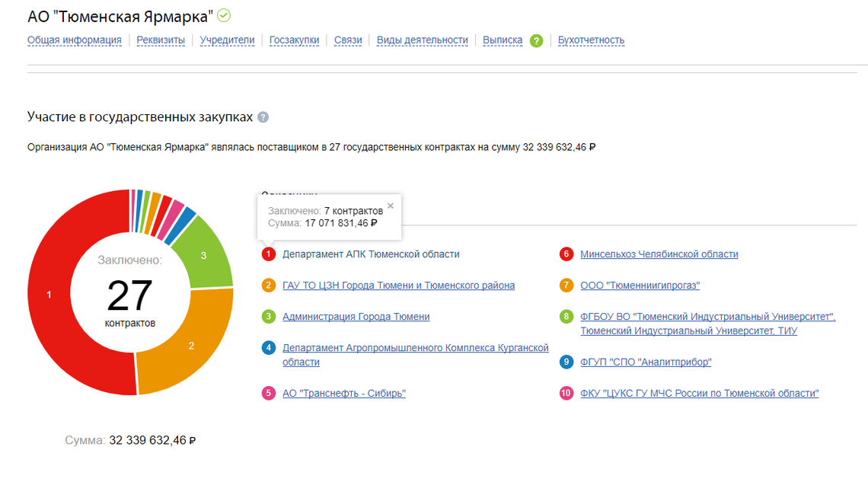
Task: Select the orange donut segment labeled 2
Action: (191, 346)
